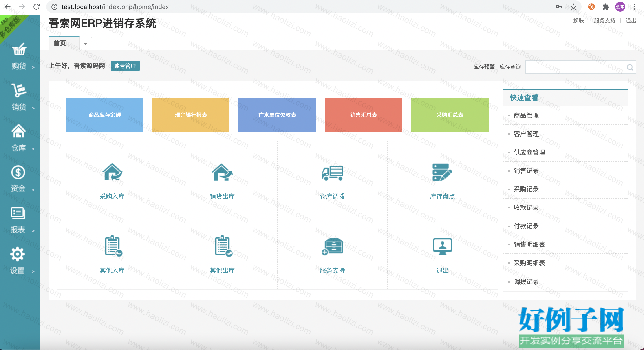
Task: View site info icon in address bar
Action: [x=54, y=7]
